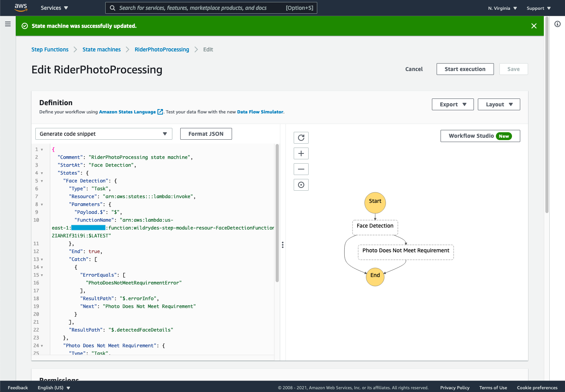
Task: Collapse Face Detection fold at line 5
Action: click(x=42, y=181)
